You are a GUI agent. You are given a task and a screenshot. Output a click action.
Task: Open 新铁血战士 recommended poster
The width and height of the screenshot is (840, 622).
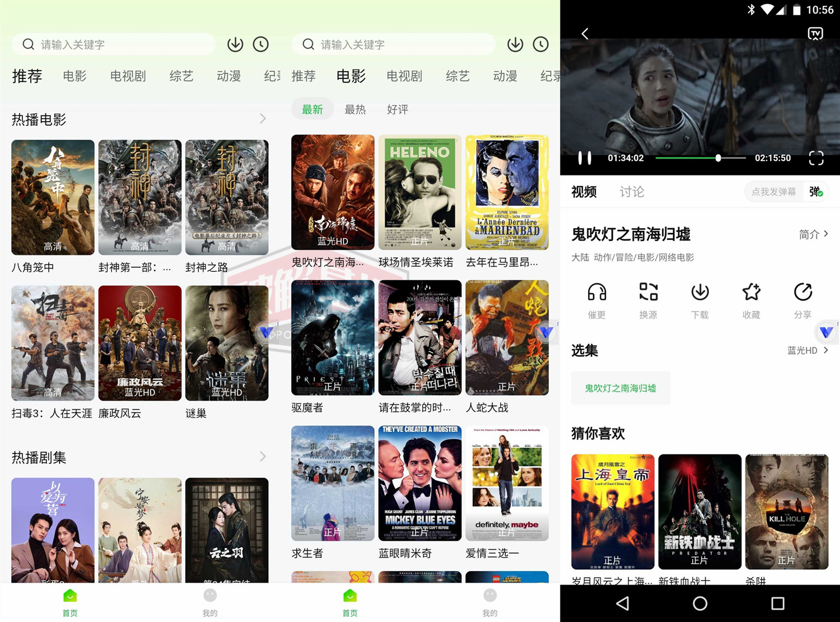point(700,512)
